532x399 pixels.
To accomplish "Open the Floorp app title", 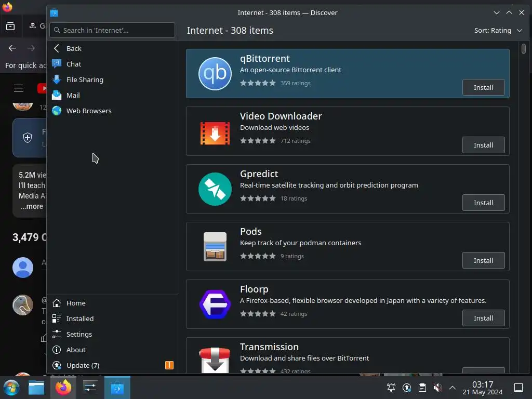I will [254, 289].
